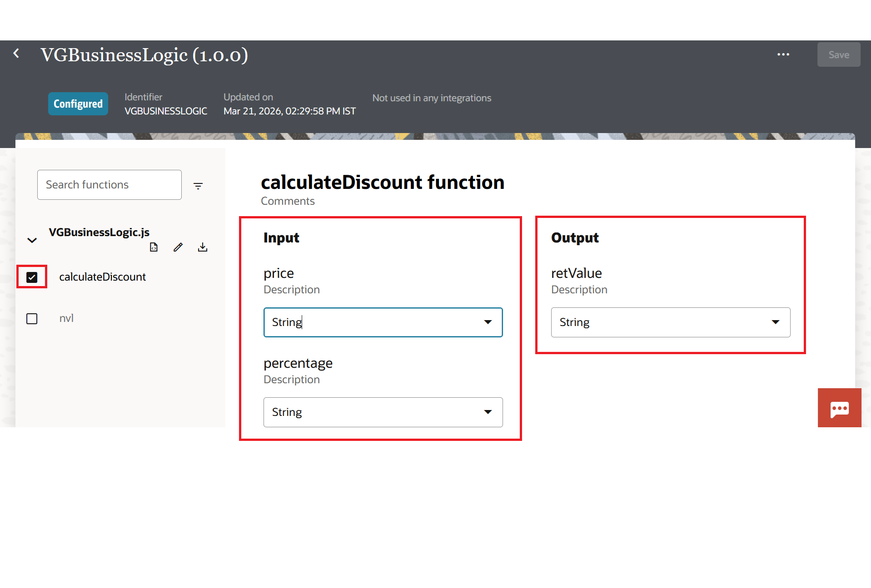
Task: Click the Configured status badge
Action: point(78,104)
